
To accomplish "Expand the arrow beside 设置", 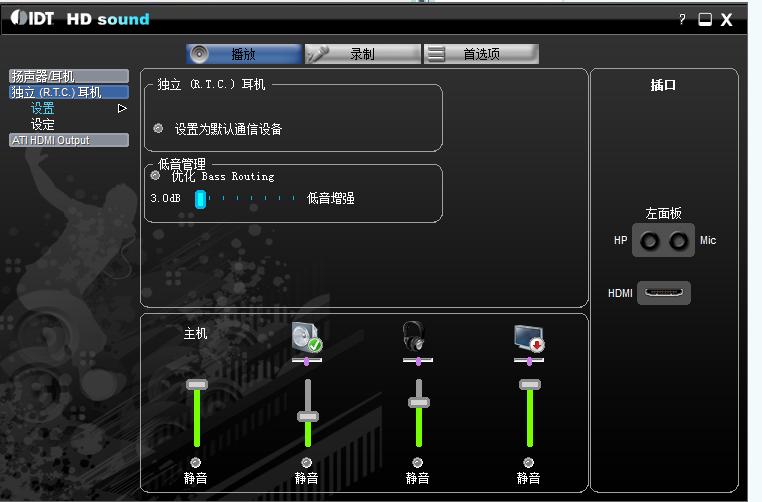I will [x=122, y=108].
